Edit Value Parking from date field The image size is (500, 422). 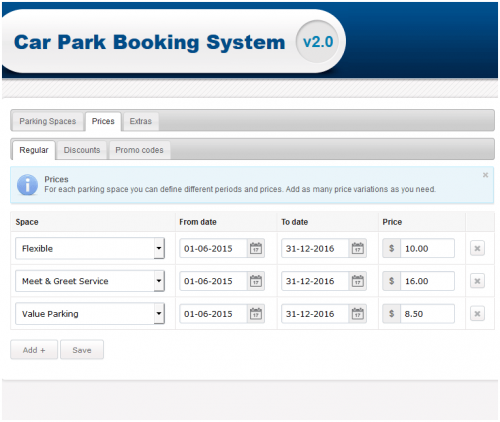214,314
